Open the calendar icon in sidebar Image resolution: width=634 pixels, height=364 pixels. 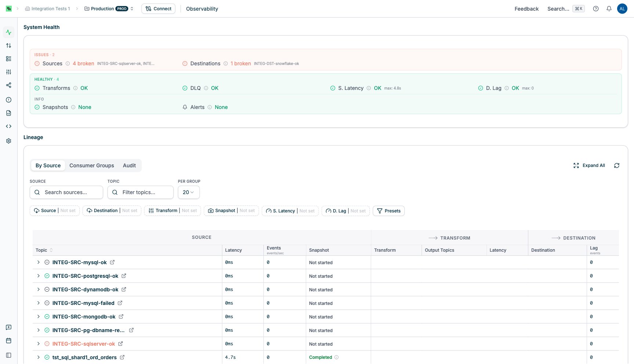pos(9,341)
